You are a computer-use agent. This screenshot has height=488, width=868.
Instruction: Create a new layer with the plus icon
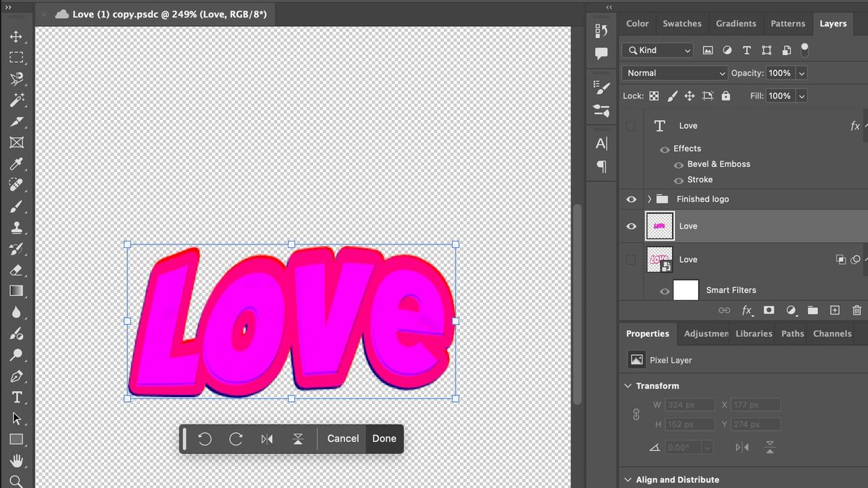tap(834, 310)
